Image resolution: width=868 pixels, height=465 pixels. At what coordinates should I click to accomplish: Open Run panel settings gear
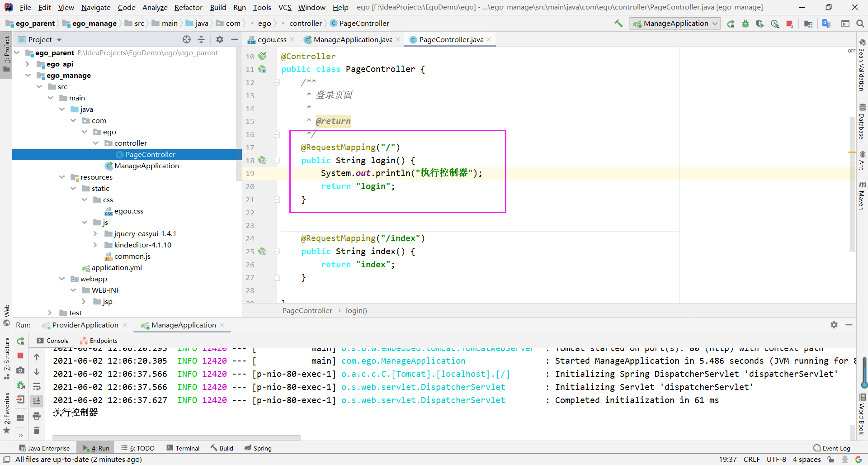coord(834,325)
